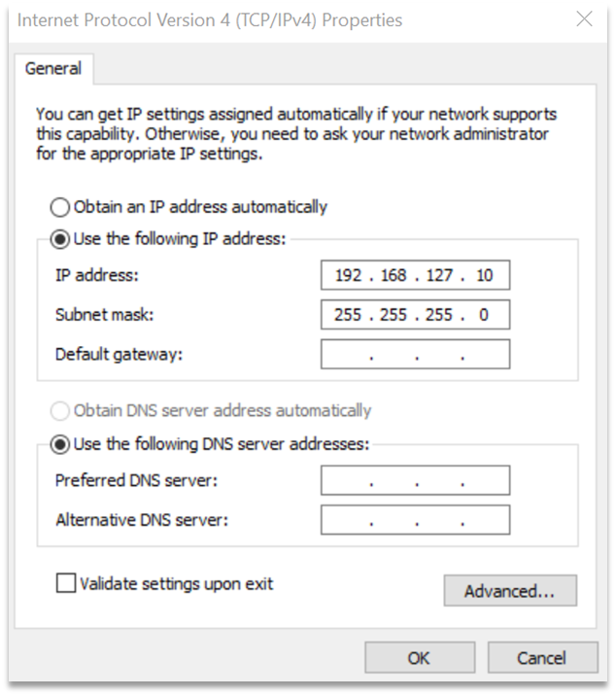This screenshot has height=696, width=616.
Task: Close the TCP/IPv4 Properties dialog
Action: point(584,19)
